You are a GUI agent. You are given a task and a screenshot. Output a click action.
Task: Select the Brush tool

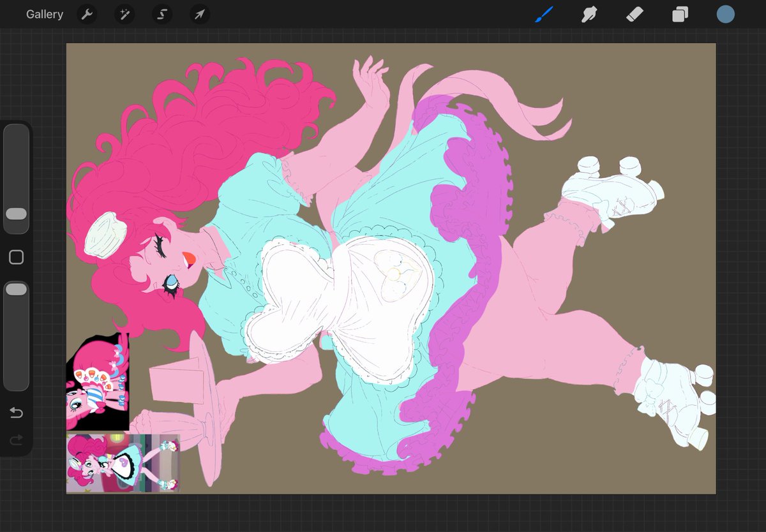(x=544, y=14)
